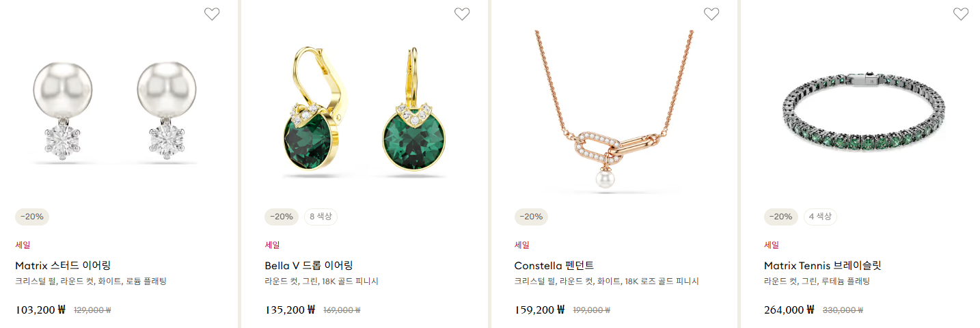Favorite the Bella V drop earrings heart

462,14
